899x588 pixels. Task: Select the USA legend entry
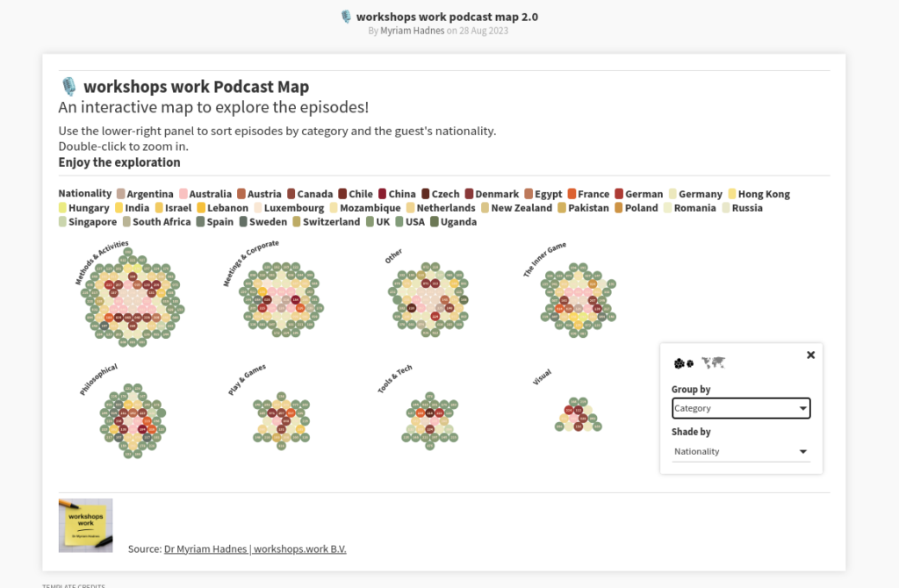(x=410, y=222)
